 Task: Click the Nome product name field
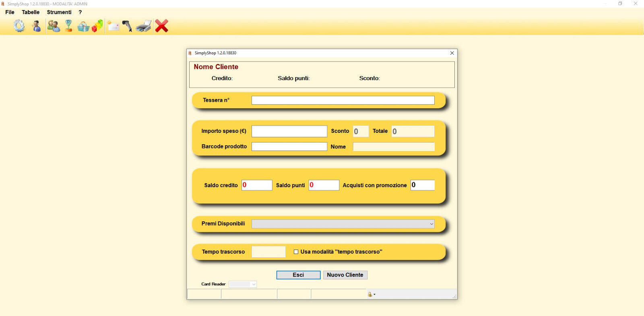click(394, 147)
